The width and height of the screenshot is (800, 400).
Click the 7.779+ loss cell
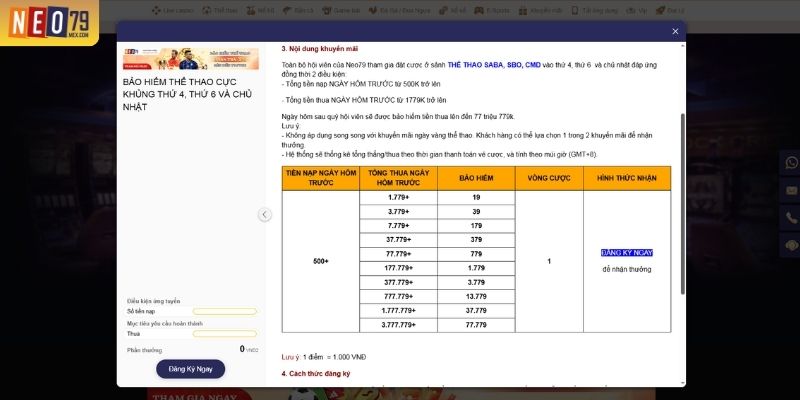[398, 226]
